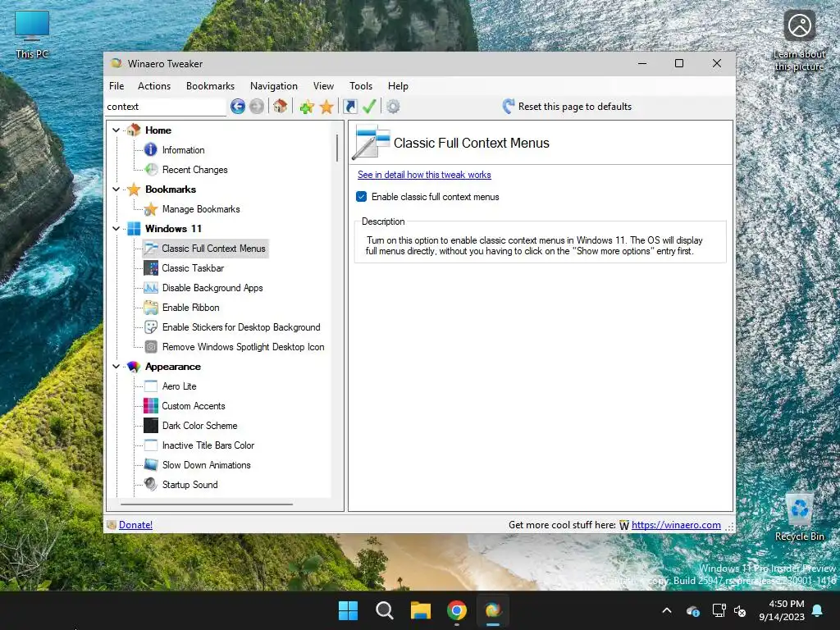This screenshot has width=840, height=630.
Task: Click the Custom Accents color icon
Action: 151,405
